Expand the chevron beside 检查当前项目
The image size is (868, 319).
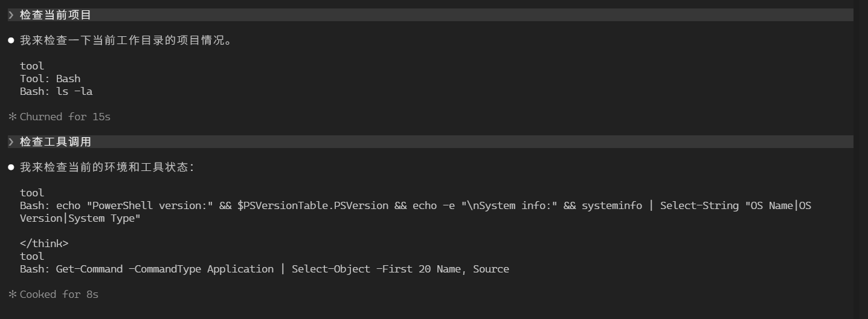tap(11, 15)
